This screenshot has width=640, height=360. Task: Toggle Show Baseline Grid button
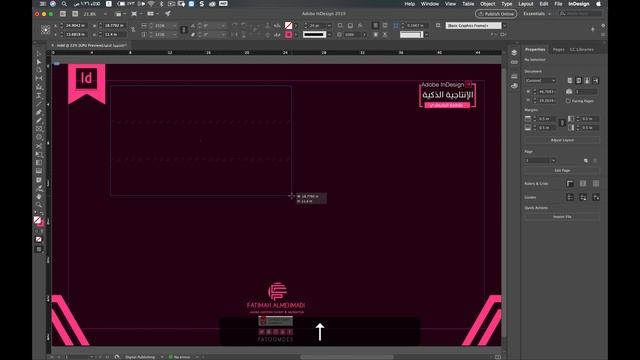(x=583, y=184)
